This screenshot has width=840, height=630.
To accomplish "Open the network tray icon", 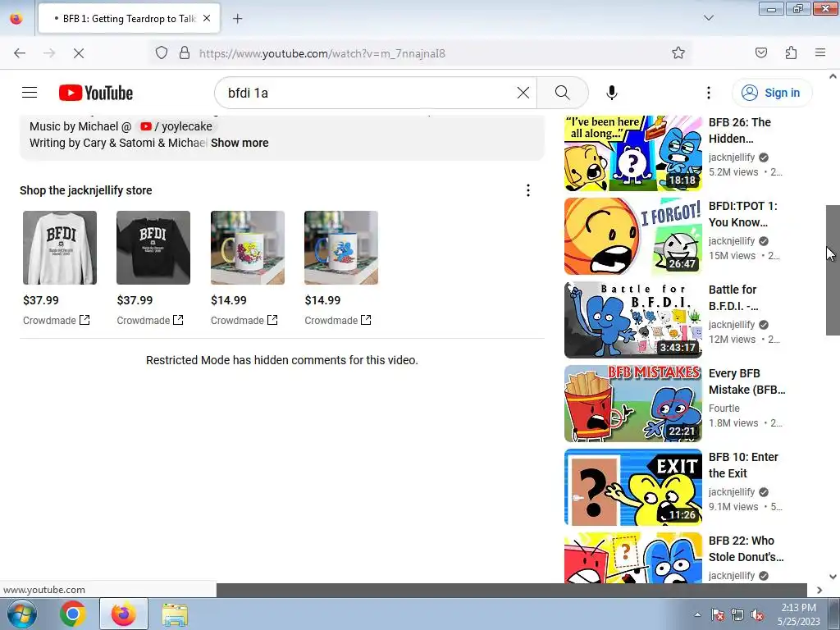I will (x=737, y=615).
